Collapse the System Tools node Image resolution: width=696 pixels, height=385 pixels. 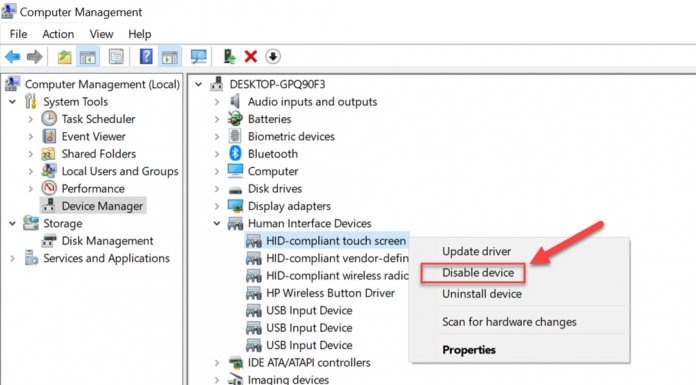click(12, 102)
